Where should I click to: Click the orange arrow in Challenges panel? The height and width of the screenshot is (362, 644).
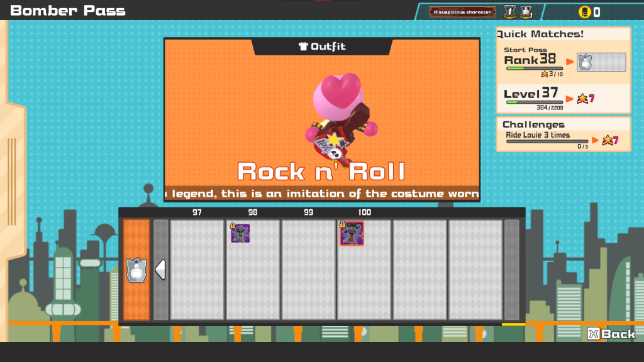pos(595,140)
